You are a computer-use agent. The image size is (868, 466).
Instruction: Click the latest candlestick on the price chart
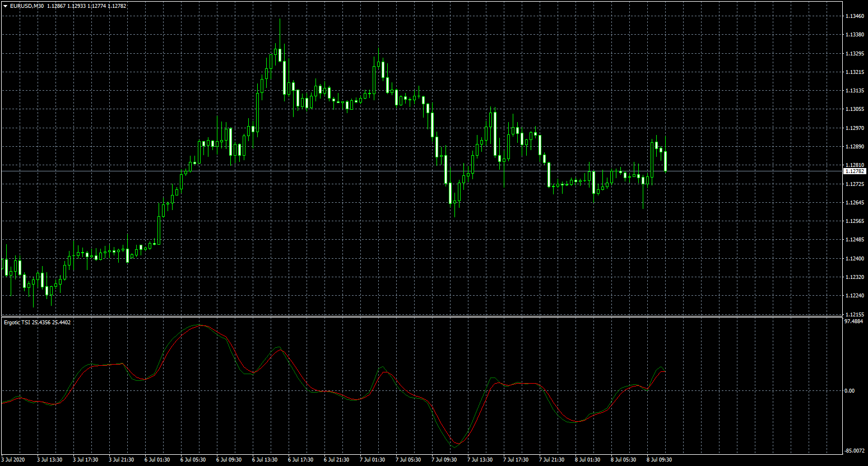[x=666, y=161]
